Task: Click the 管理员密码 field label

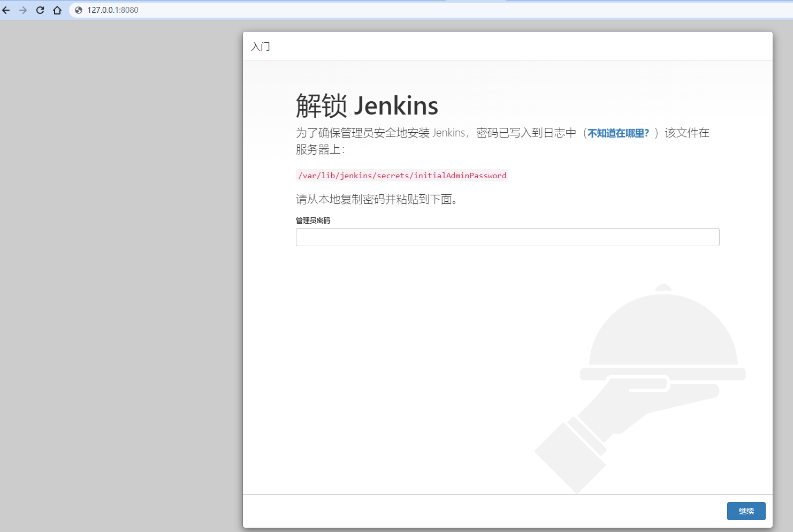Action: point(313,221)
